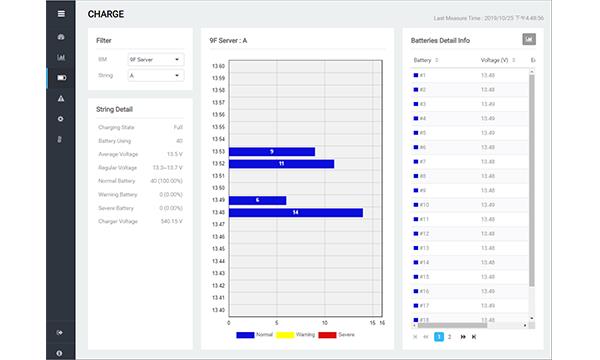600x360 pixels.
Task: Select the battery charge sidebar icon
Action: tap(62, 78)
